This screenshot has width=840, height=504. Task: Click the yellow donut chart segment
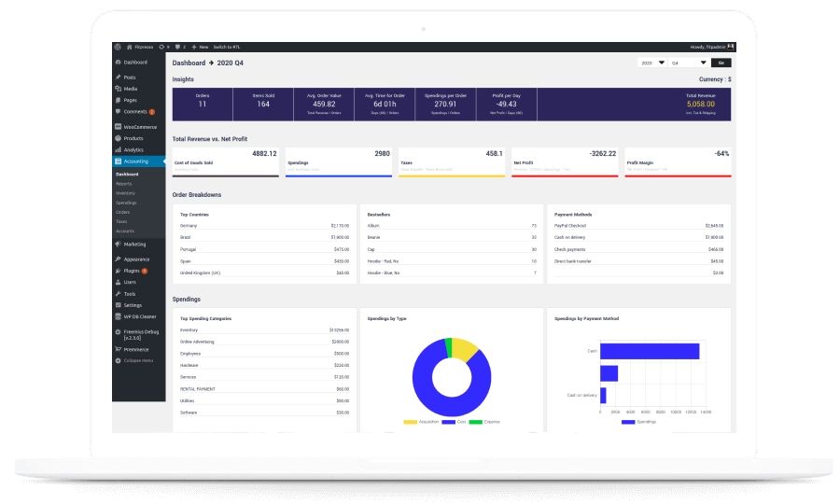[x=464, y=348]
